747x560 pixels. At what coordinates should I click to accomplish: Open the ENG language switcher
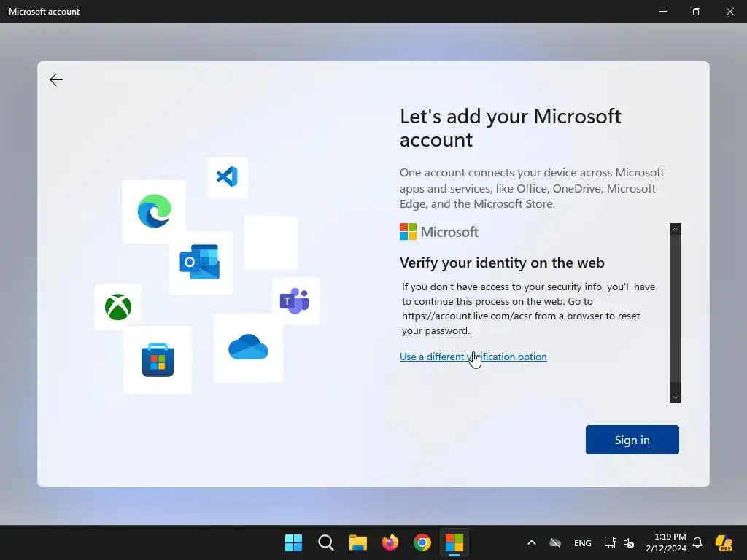coord(583,542)
